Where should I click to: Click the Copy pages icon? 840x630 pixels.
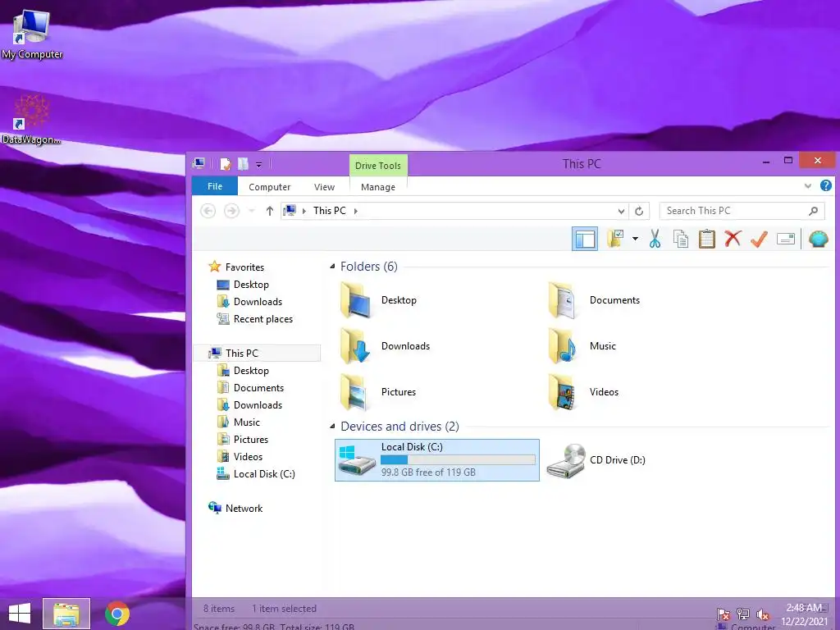pyautogui.click(x=680, y=239)
